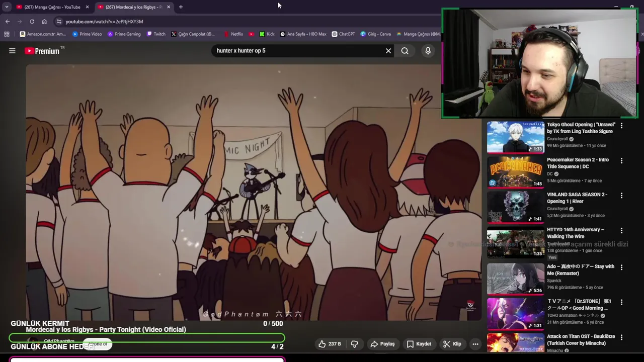View site information icon in address bar
This screenshot has width=644, height=362.
pos(59,22)
